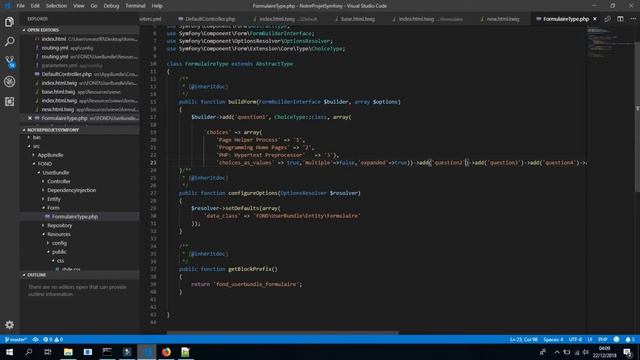This screenshot has width=640, height=360.
Task: Open File Explorer from the taskbar
Action: (68, 352)
